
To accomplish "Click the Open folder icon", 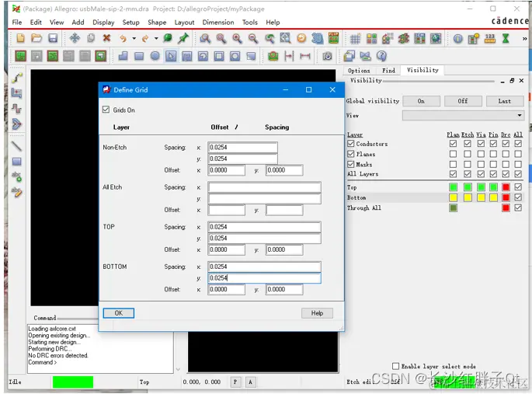I will point(37,38).
